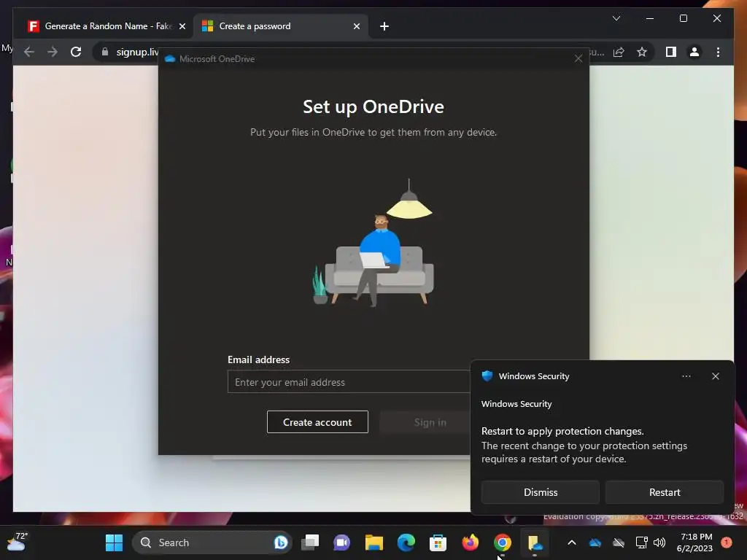Image resolution: width=747 pixels, height=560 pixels.
Task: Switch to Google Chrome on taskbar
Action: (x=502, y=542)
